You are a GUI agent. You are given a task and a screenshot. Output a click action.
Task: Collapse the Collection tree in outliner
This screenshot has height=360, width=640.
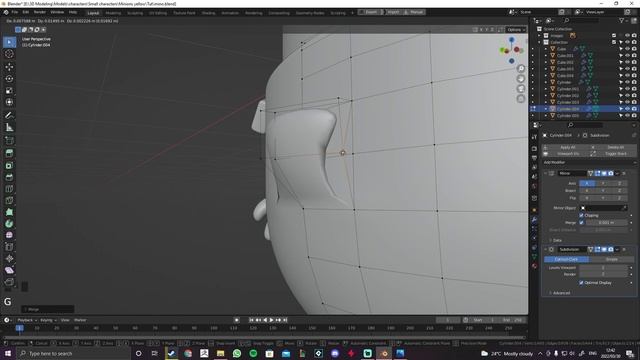pyautogui.click(x=539, y=42)
